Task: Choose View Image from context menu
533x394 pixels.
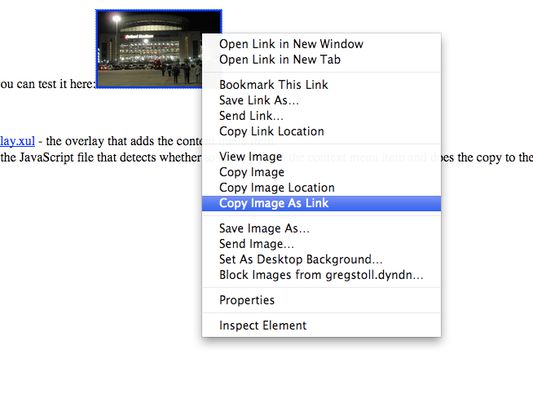Action: [321, 157]
